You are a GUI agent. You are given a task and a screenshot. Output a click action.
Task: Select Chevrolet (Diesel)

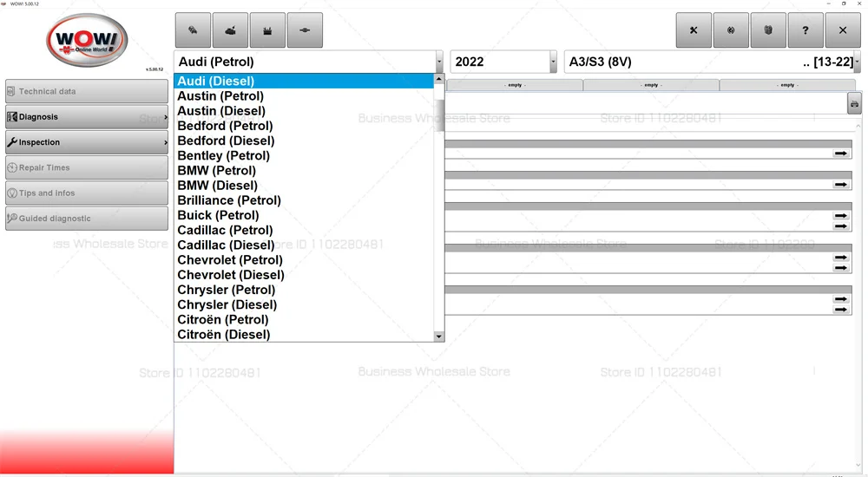pyautogui.click(x=304, y=275)
